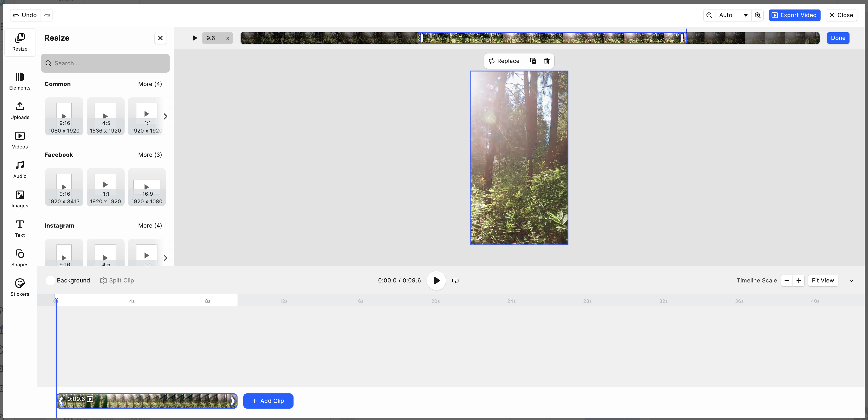Select the Uploads panel icon

(x=19, y=110)
